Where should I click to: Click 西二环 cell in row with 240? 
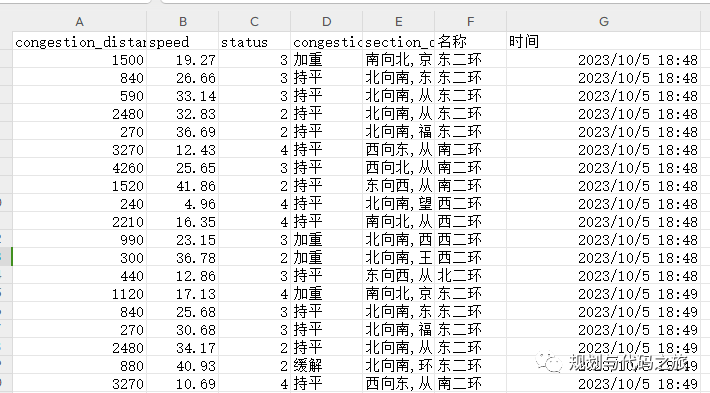[x=470, y=204]
